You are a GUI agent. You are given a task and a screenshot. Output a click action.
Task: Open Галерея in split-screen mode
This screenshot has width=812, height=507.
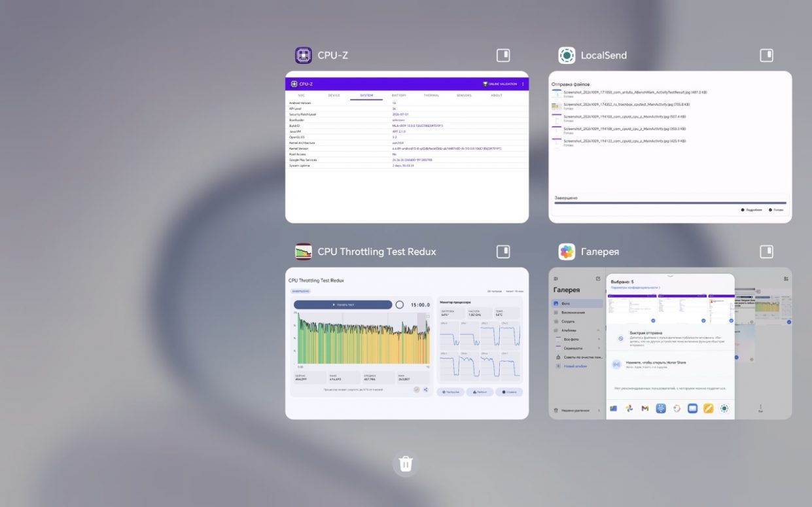coord(766,251)
